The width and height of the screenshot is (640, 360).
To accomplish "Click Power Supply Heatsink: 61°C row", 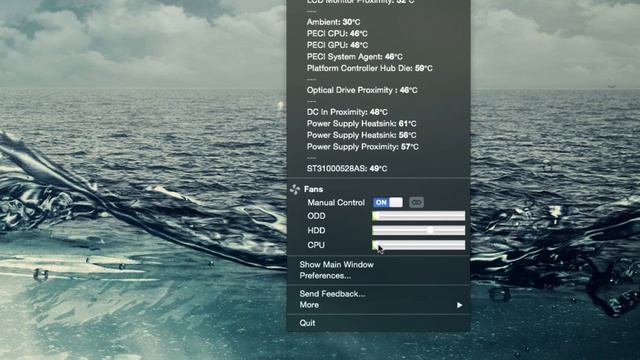I will (361, 124).
